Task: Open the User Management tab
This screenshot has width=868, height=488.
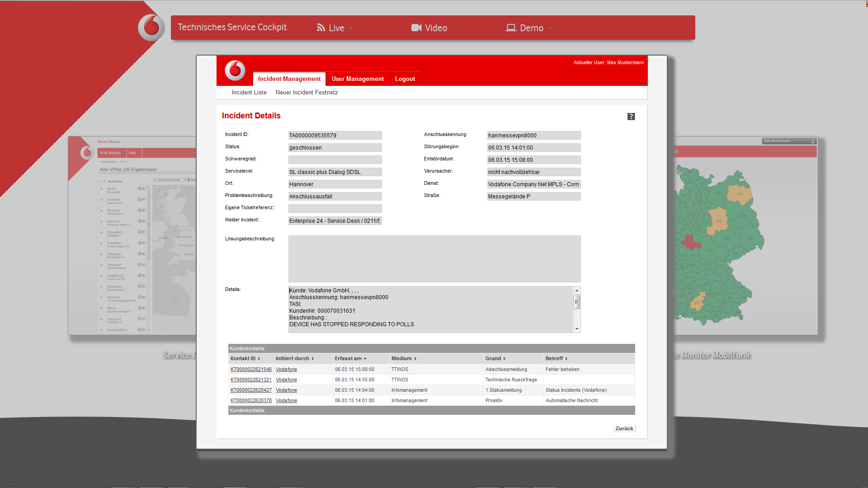Action: [x=358, y=79]
